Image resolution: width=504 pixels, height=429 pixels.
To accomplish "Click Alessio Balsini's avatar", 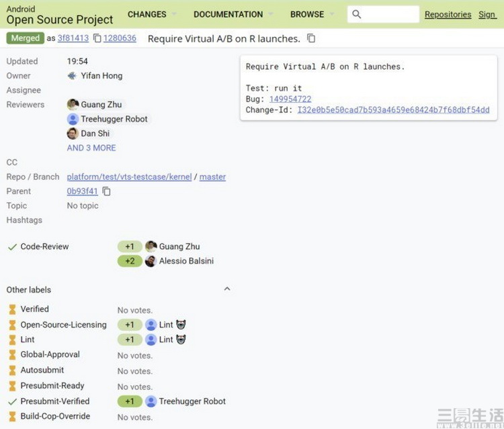I will pyautogui.click(x=151, y=261).
